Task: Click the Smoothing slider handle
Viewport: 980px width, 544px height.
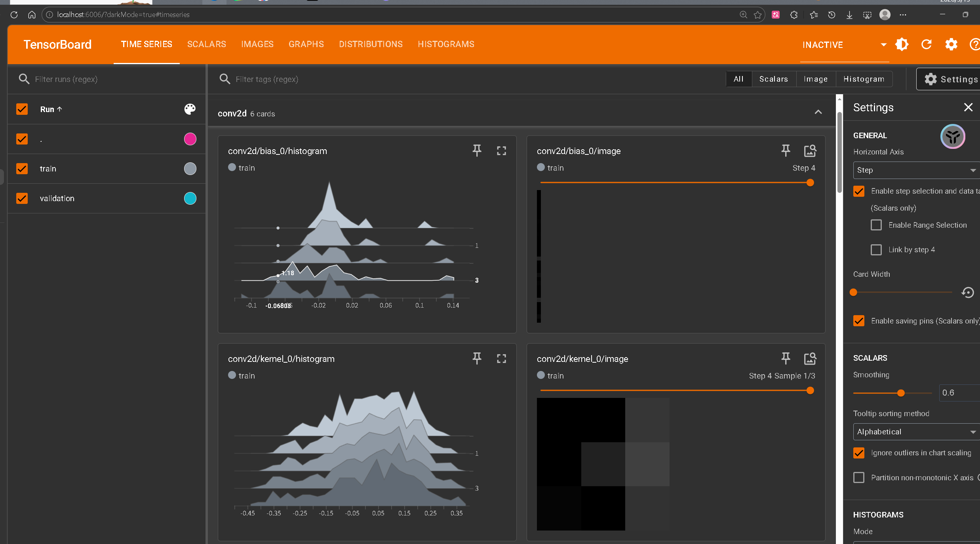Action: click(x=901, y=393)
